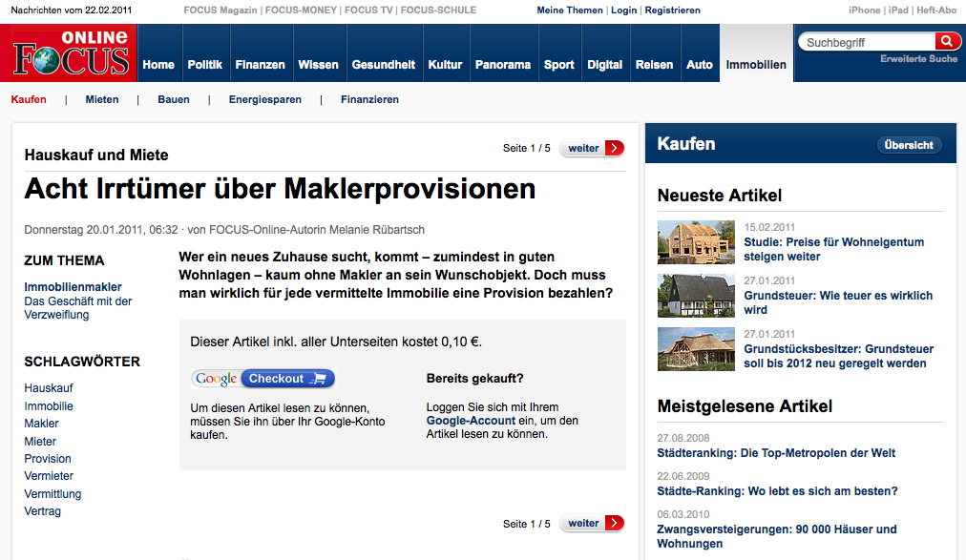
Task: Click the Hauskauf keyword link
Action: point(48,387)
